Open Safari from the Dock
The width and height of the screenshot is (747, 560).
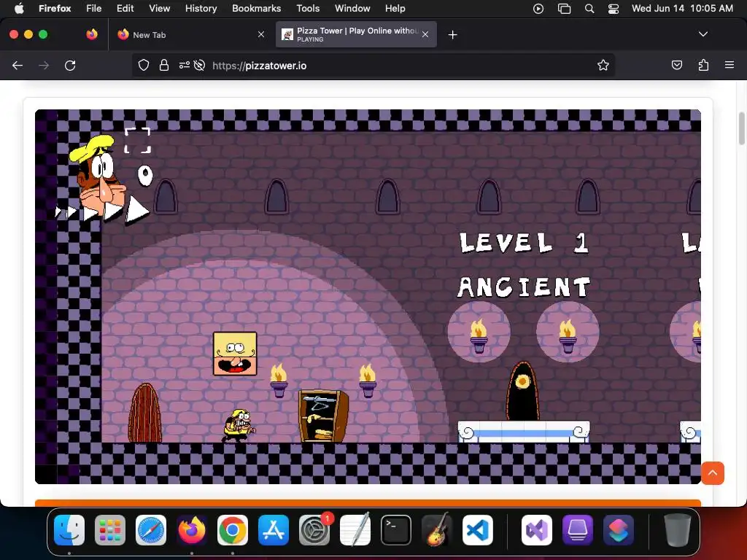(x=151, y=530)
